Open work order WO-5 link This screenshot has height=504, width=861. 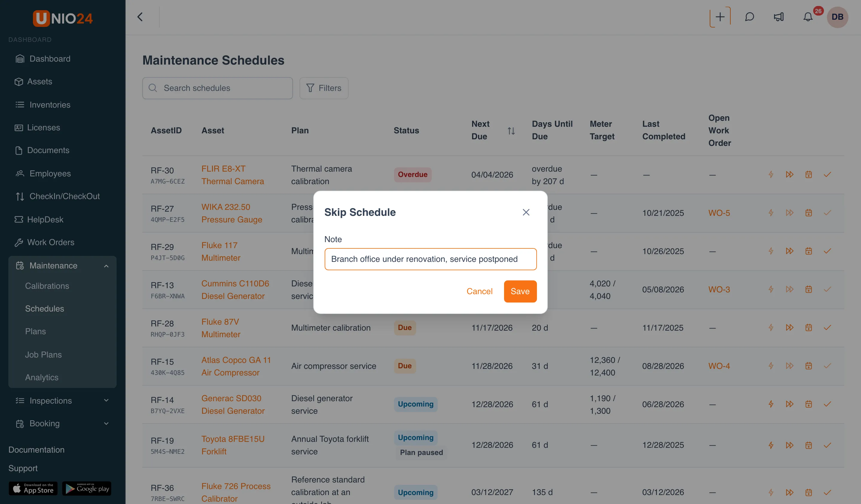pyautogui.click(x=719, y=213)
